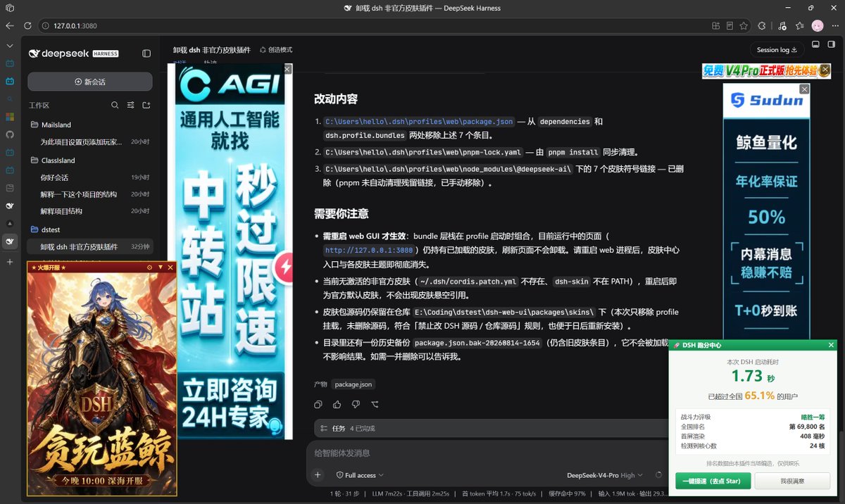Open the 你好会话 session

(x=90, y=177)
